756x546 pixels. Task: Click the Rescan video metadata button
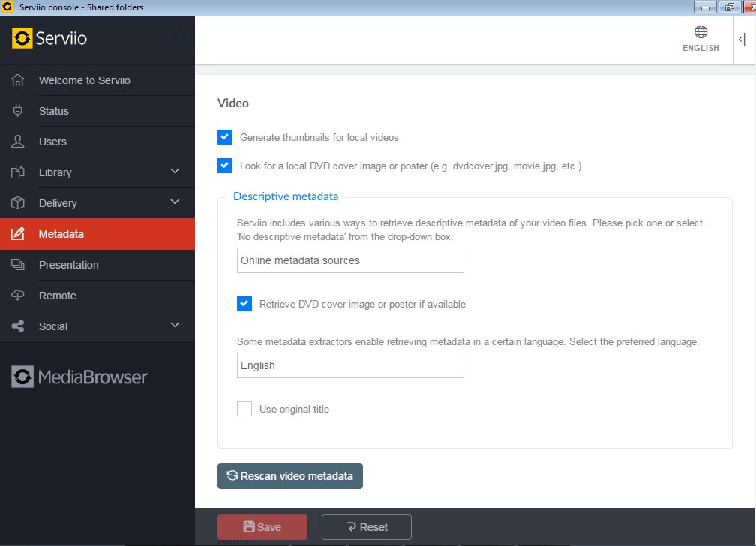coord(290,476)
